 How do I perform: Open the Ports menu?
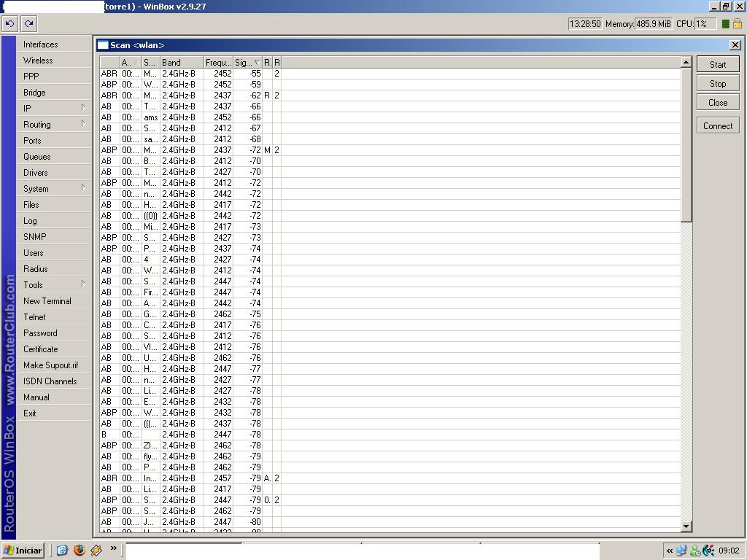[54, 141]
